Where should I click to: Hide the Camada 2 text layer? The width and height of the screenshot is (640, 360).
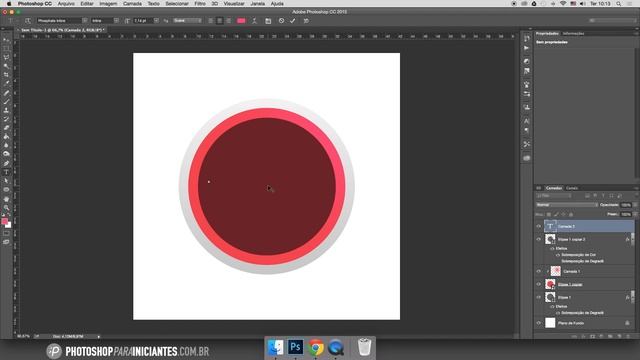pos(538,226)
